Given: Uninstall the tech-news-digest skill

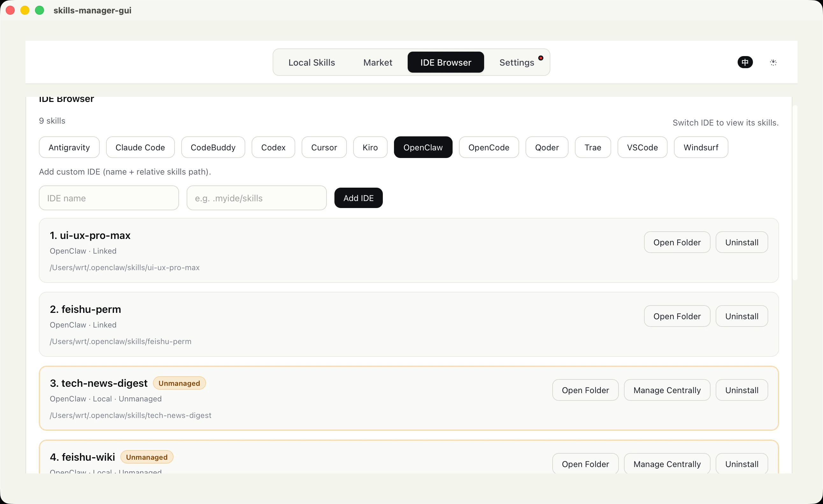Looking at the screenshot, I should click(x=742, y=390).
